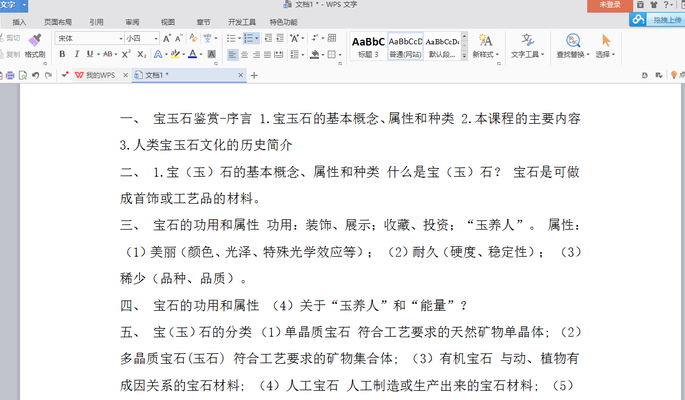Click the paragraph shading fill bucket

click(x=315, y=55)
